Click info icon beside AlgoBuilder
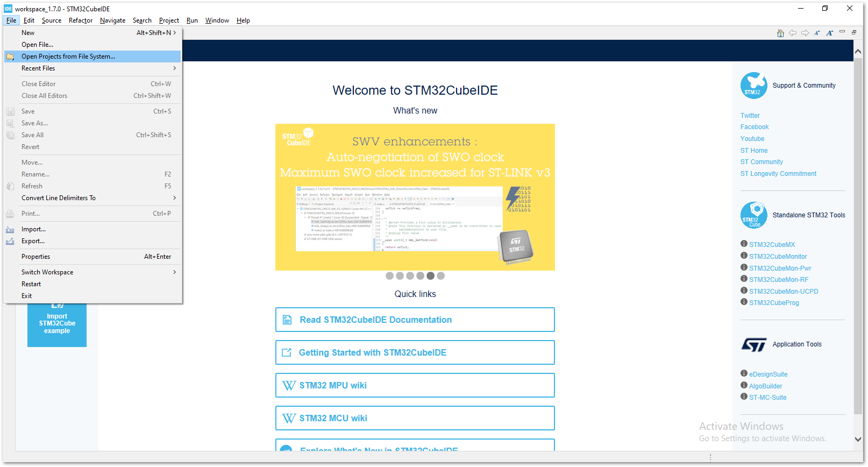868x467 pixels. (744, 385)
